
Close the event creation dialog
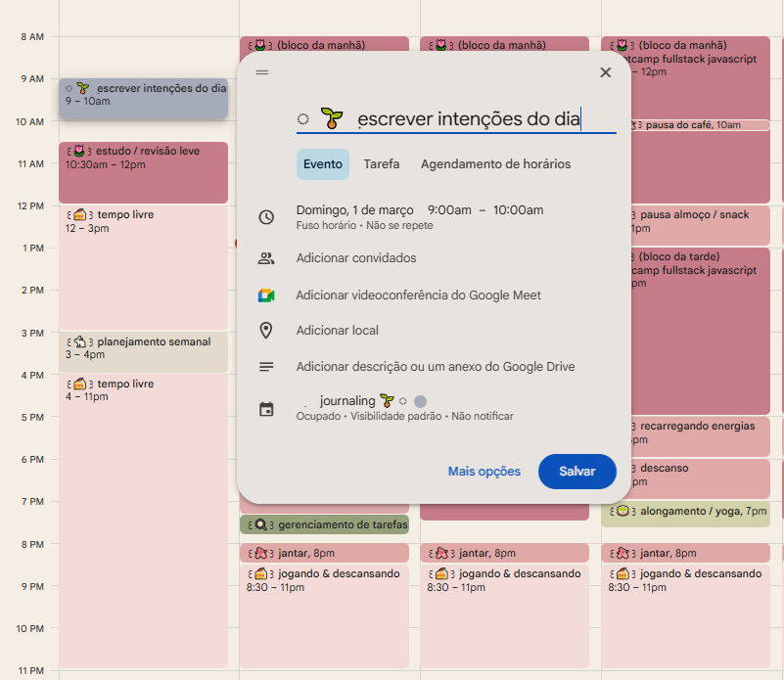tap(606, 72)
